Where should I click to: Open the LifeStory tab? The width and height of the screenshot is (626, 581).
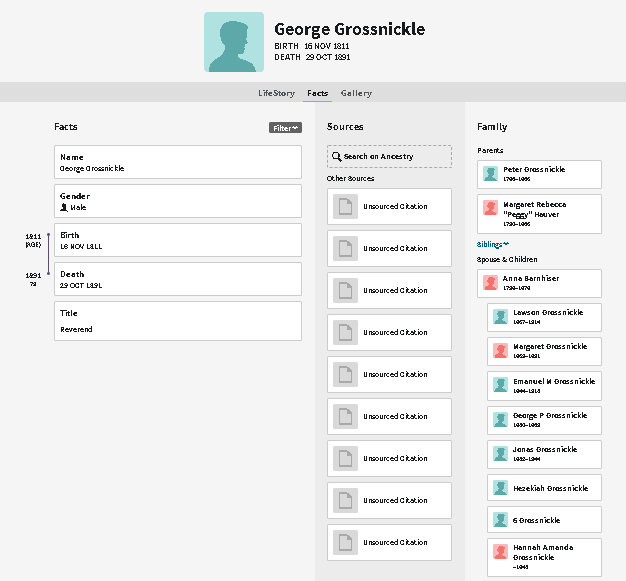click(x=276, y=93)
